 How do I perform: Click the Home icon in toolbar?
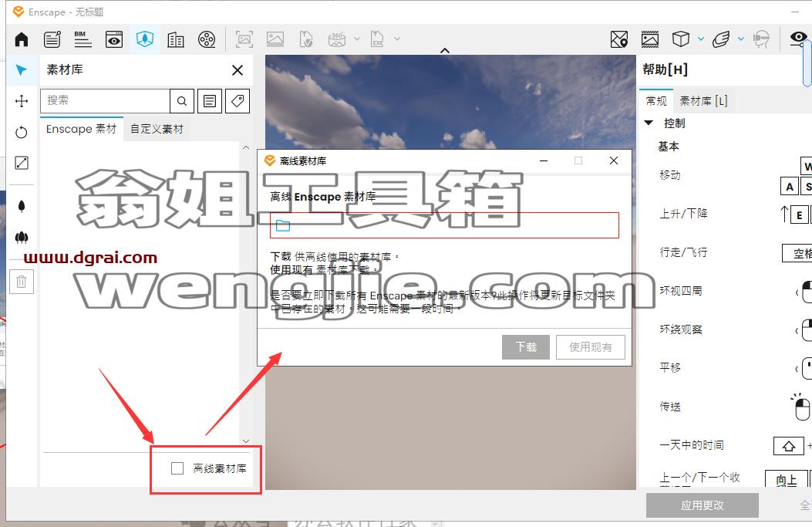point(22,39)
